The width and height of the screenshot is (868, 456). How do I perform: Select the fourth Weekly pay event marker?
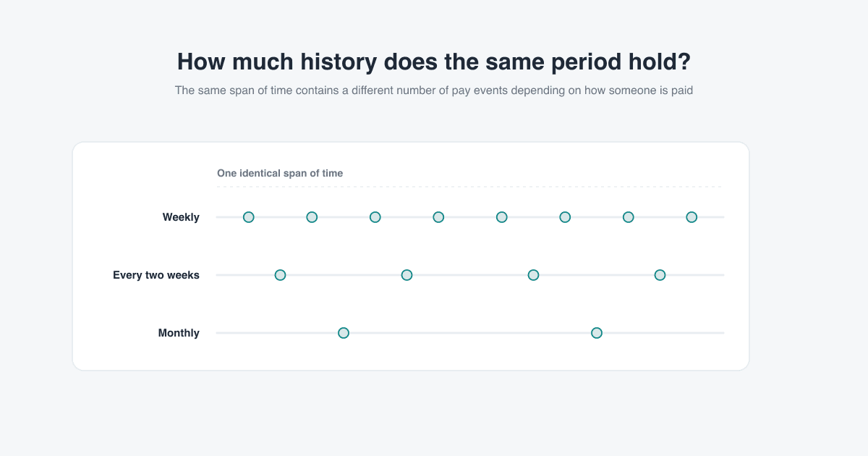(438, 217)
